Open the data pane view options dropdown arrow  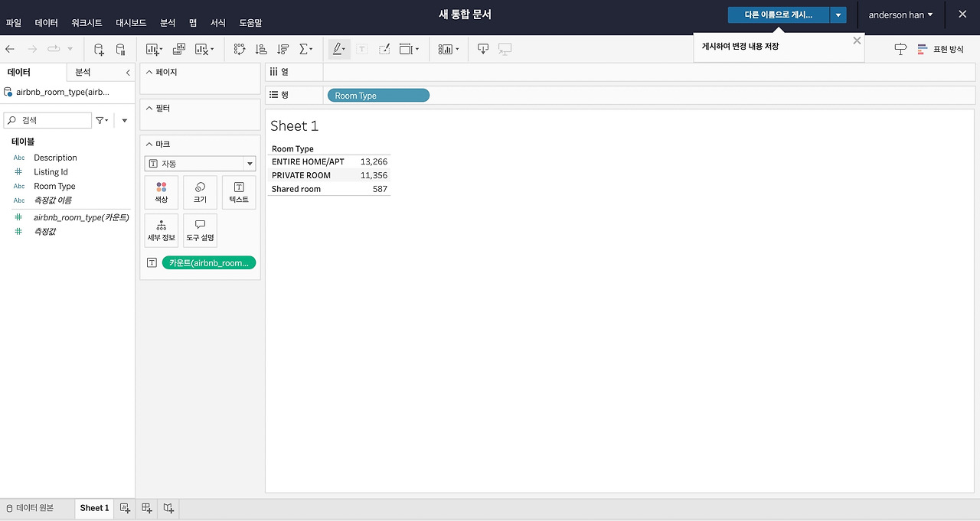125,120
